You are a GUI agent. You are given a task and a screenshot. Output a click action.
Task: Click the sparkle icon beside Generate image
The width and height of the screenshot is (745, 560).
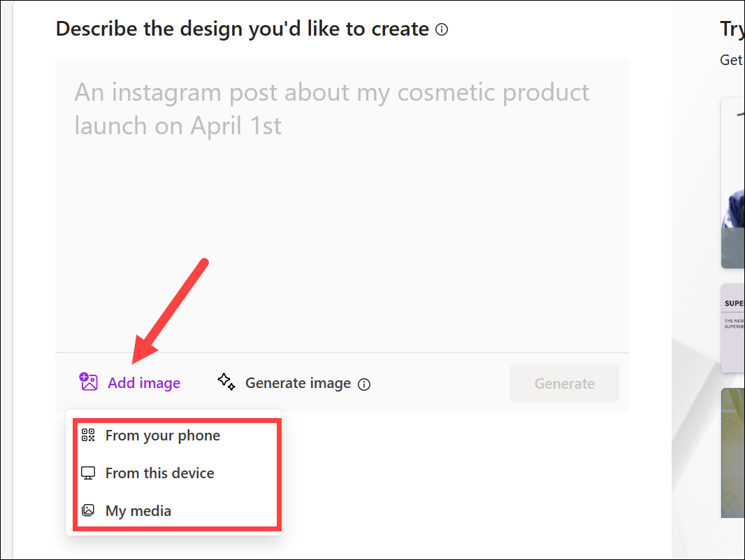click(226, 382)
